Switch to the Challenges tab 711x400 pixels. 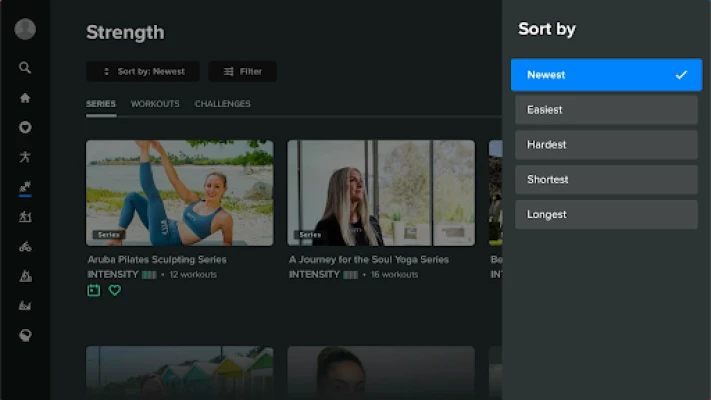point(223,104)
